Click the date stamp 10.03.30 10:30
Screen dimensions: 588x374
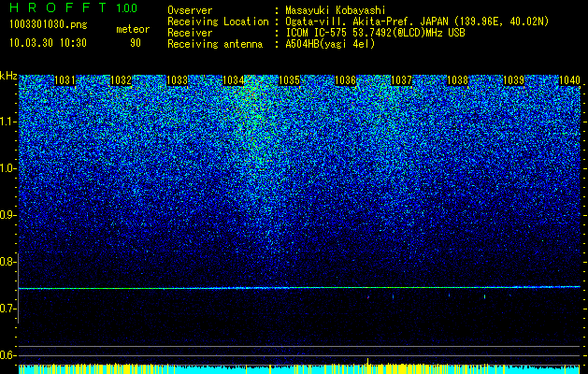pos(48,43)
